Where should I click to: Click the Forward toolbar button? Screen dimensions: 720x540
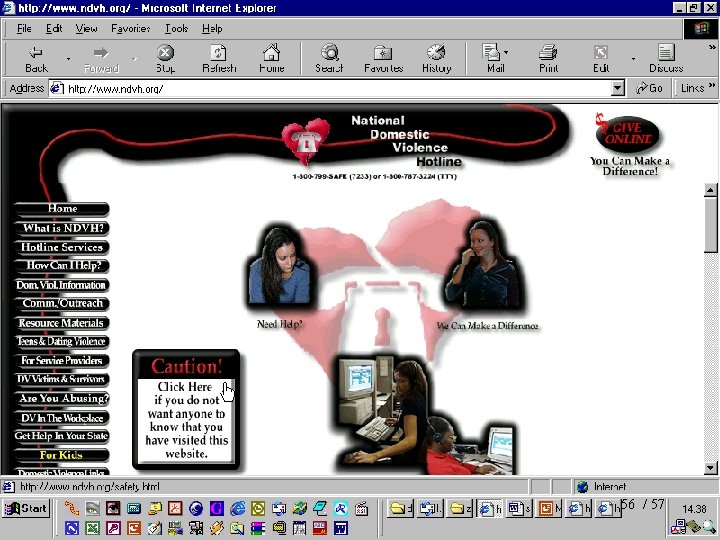101,59
